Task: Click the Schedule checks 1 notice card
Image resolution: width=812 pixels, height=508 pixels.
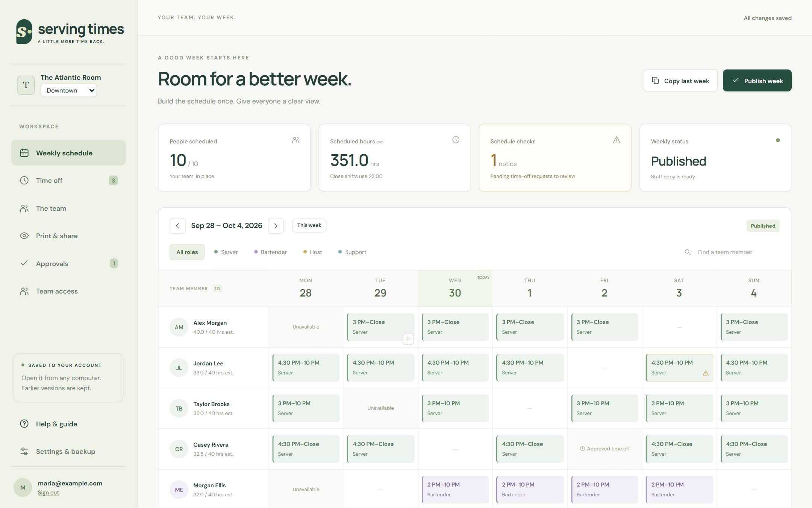Action: tap(555, 158)
